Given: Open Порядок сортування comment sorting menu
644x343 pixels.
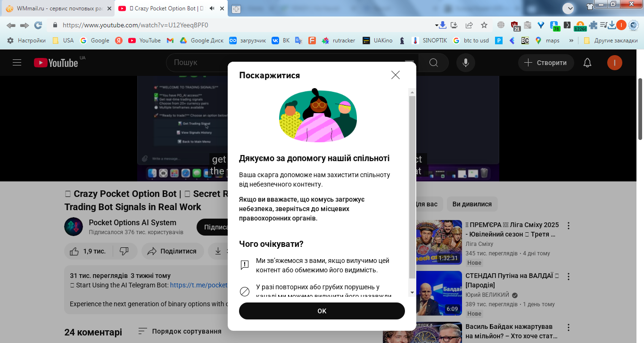Looking at the screenshot, I should point(180,331).
